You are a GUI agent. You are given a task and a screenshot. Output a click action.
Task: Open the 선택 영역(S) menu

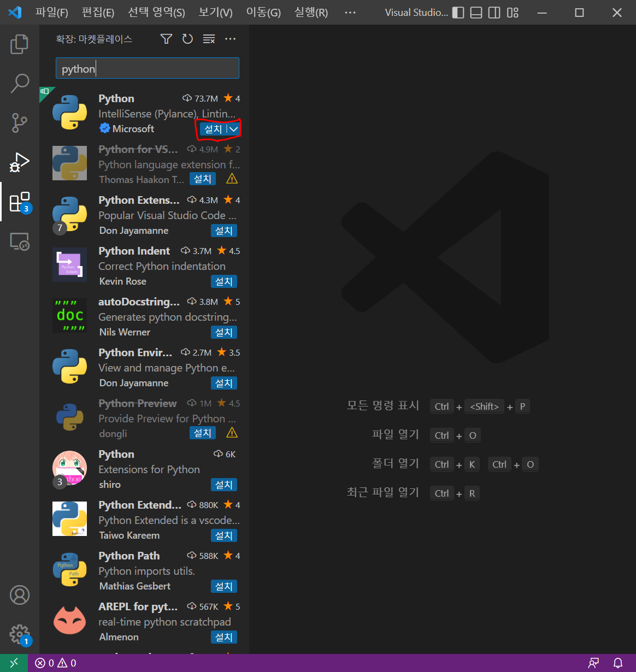(x=156, y=12)
